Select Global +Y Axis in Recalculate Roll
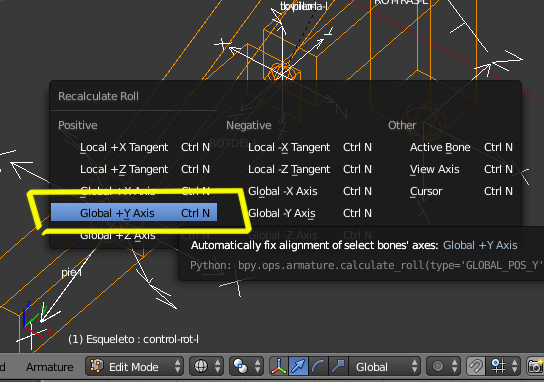The height and width of the screenshot is (382, 544). (x=134, y=213)
